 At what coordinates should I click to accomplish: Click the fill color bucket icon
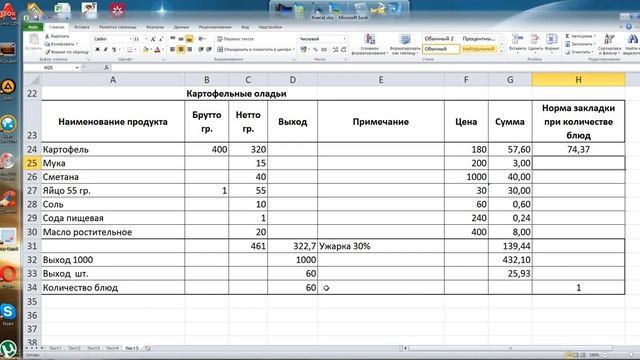(146, 49)
